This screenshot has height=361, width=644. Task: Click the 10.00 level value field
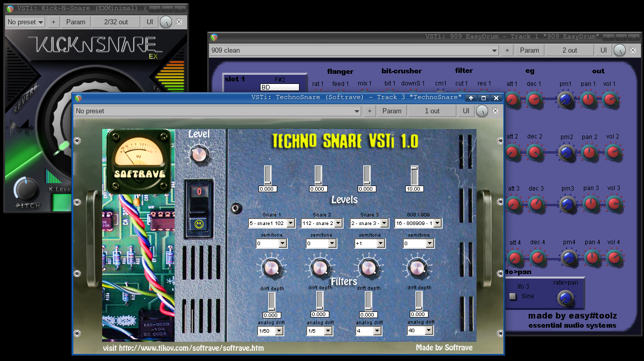(414, 189)
